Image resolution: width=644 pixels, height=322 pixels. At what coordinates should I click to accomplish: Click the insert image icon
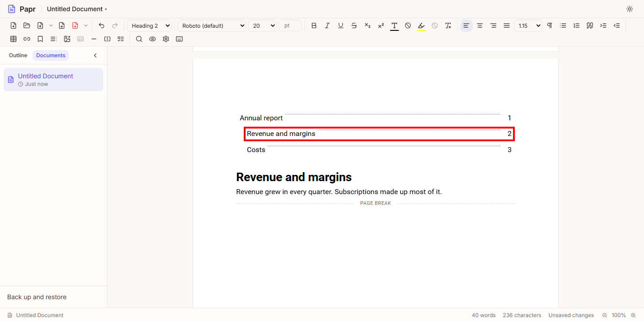click(67, 39)
